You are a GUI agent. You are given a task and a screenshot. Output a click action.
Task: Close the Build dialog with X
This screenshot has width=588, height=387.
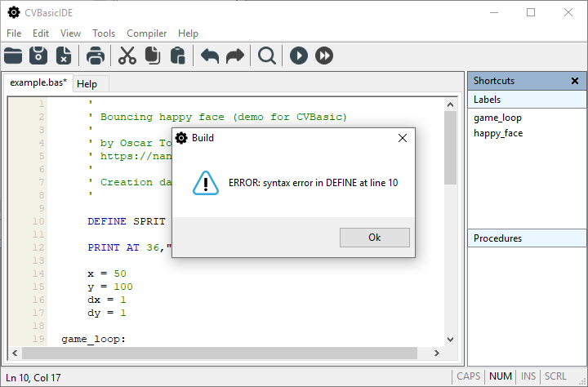tap(403, 138)
